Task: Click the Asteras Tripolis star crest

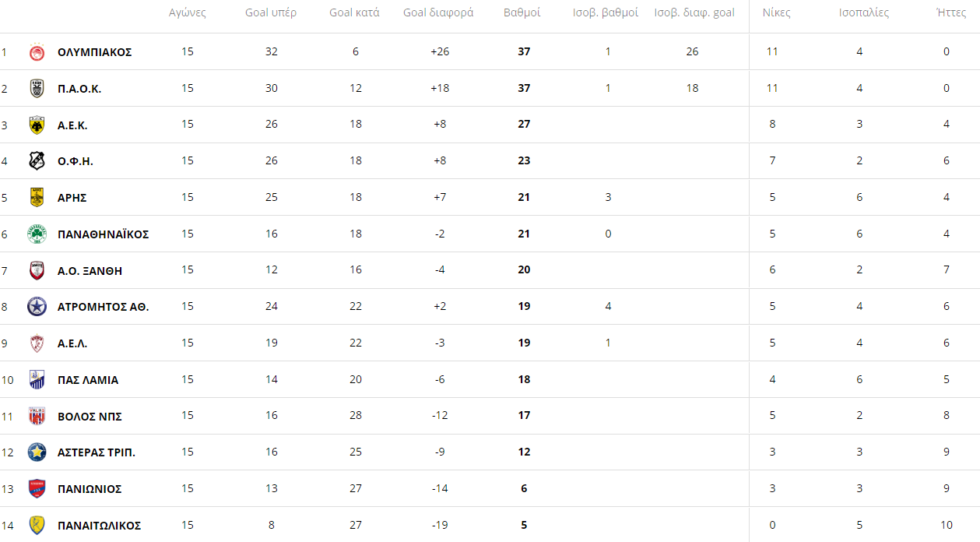Action: coord(37,452)
